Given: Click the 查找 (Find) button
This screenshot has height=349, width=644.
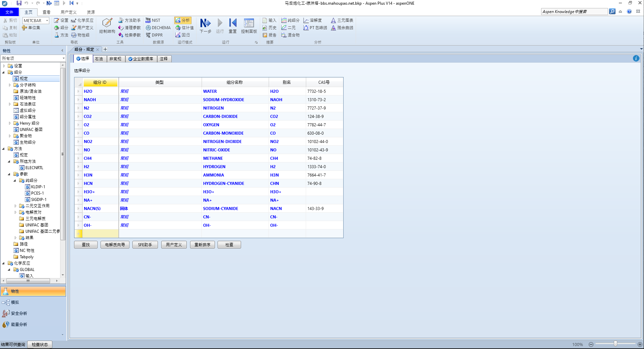Looking at the screenshot, I should pos(86,245).
